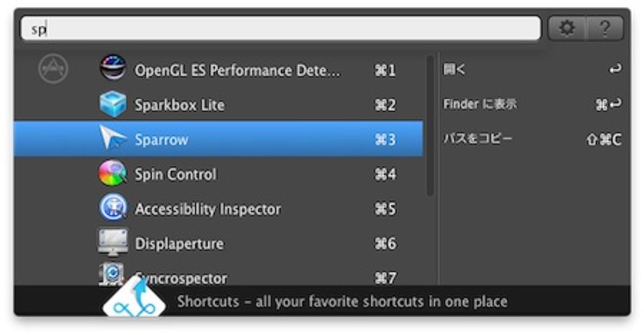Open settings with the gear button
Image resolution: width=644 pixels, height=335 pixels.
[x=567, y=28]
